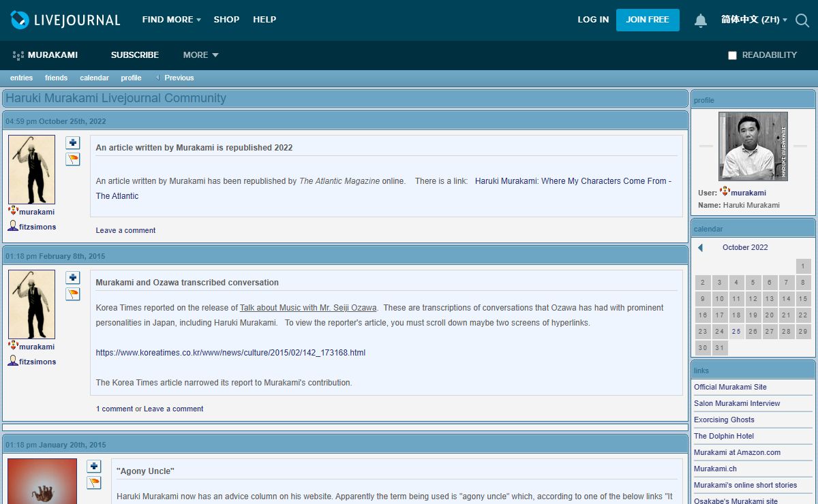Click the flag icon on February 2015 entry

[73, 294]
